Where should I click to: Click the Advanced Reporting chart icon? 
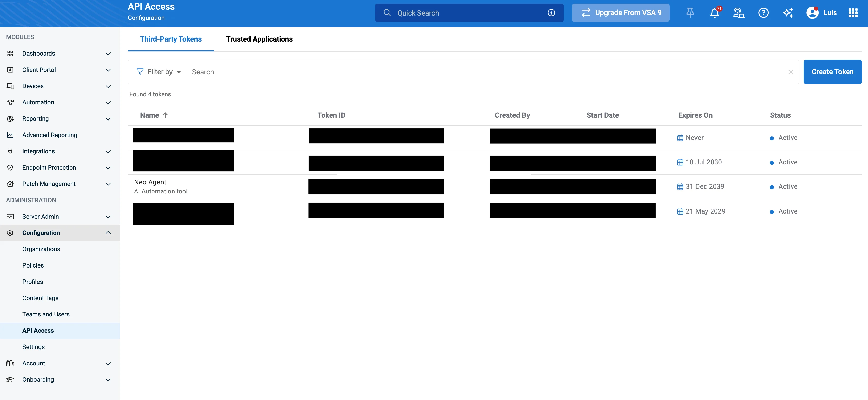[10, 135]
